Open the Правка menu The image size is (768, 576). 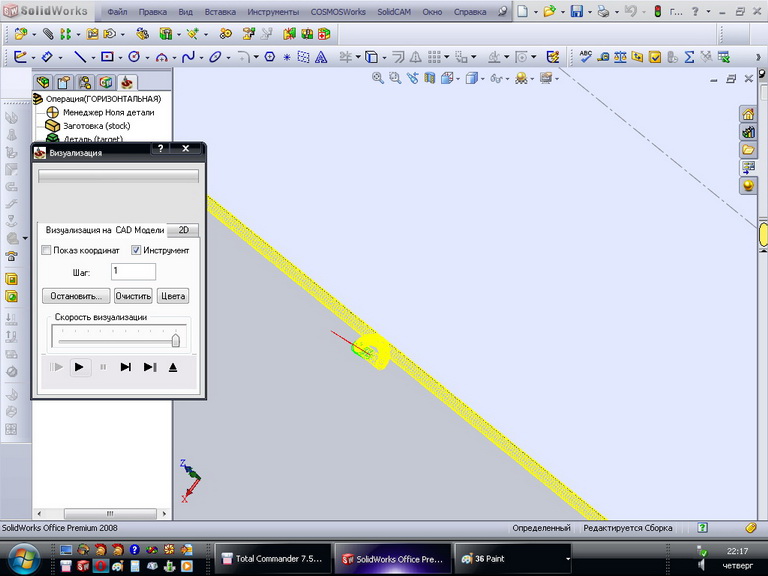152,12
